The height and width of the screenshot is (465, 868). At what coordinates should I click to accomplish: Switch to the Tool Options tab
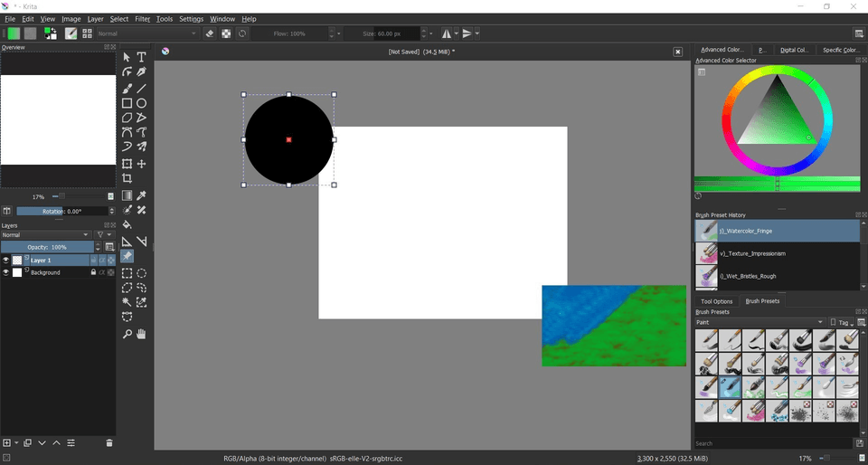pos(716,301)
